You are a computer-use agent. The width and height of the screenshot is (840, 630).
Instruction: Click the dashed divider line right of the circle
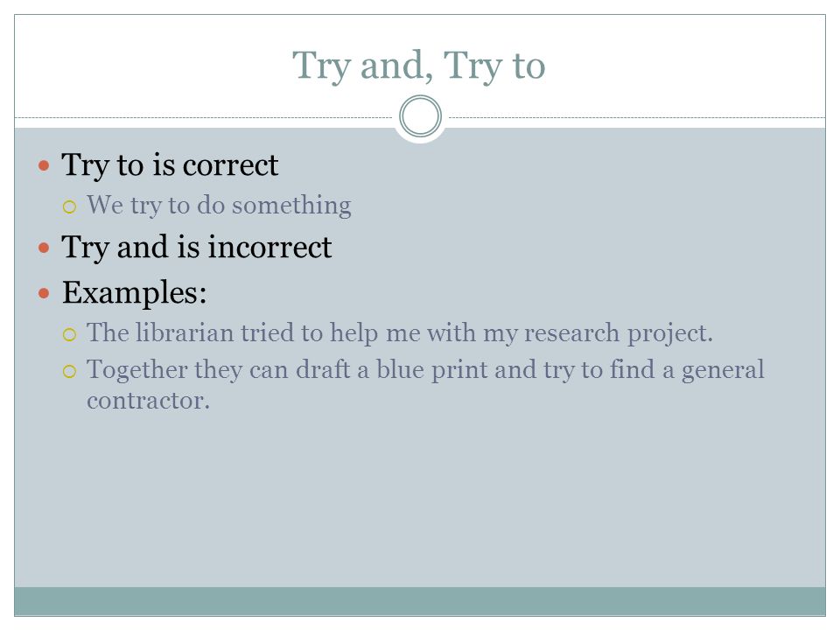637,117
